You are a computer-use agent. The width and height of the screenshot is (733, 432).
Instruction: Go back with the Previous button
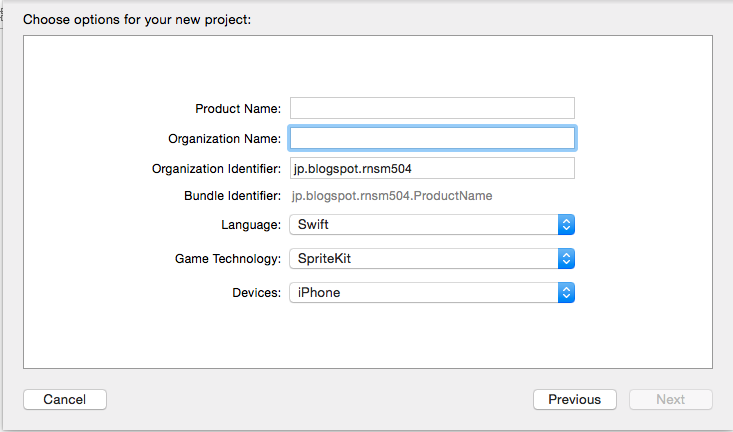click(x=574, y=399)
